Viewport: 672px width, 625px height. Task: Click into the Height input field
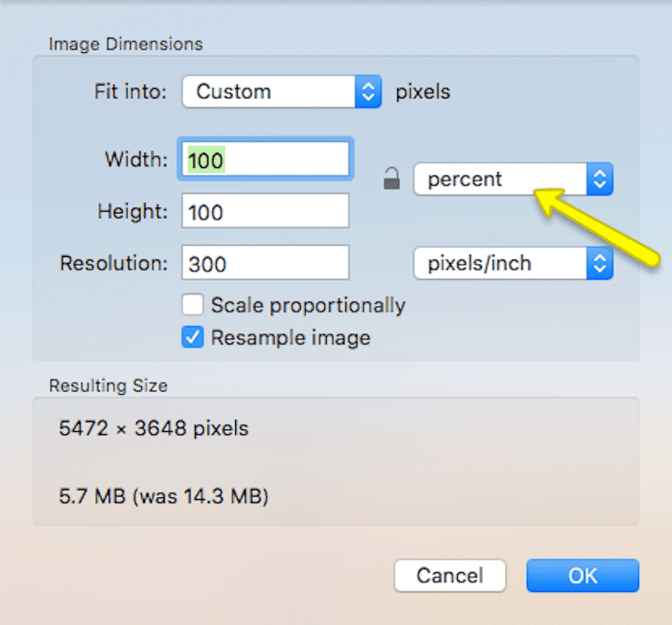(265, 211)
